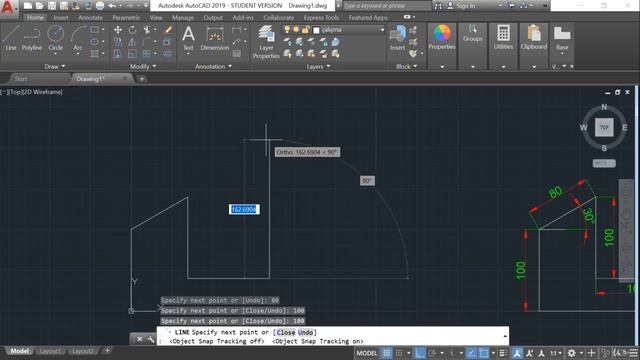Activate the Rotate tool

point(132,30)
